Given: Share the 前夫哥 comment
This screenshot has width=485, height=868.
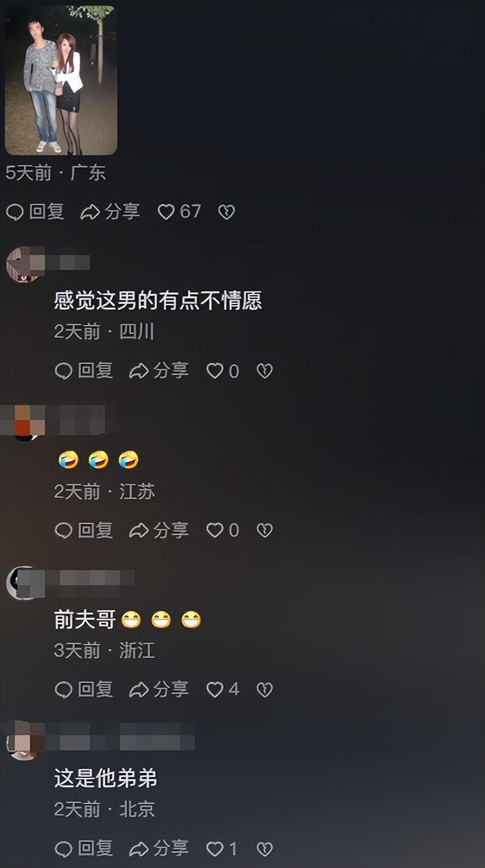Looking at the screenshot, I should pyautogui.click(x=159, y=689).
